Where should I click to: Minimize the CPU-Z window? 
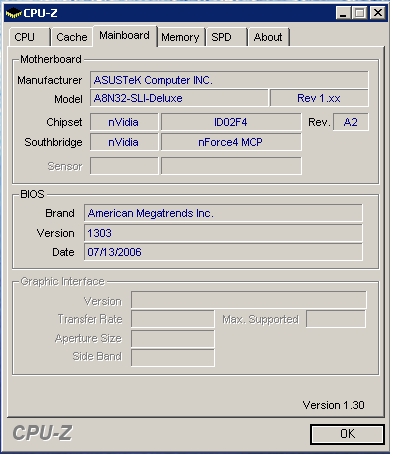(343, 13)
